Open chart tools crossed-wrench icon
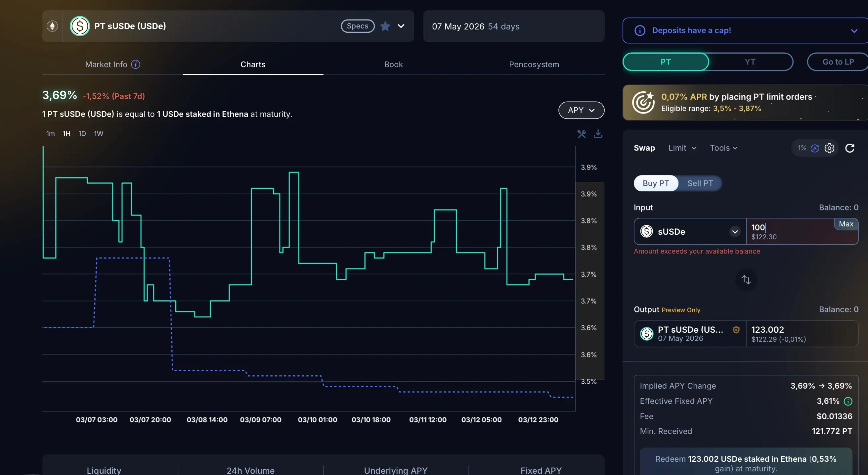Image resolution: width=868 pixels, height=475 pixels. point(582,134)
